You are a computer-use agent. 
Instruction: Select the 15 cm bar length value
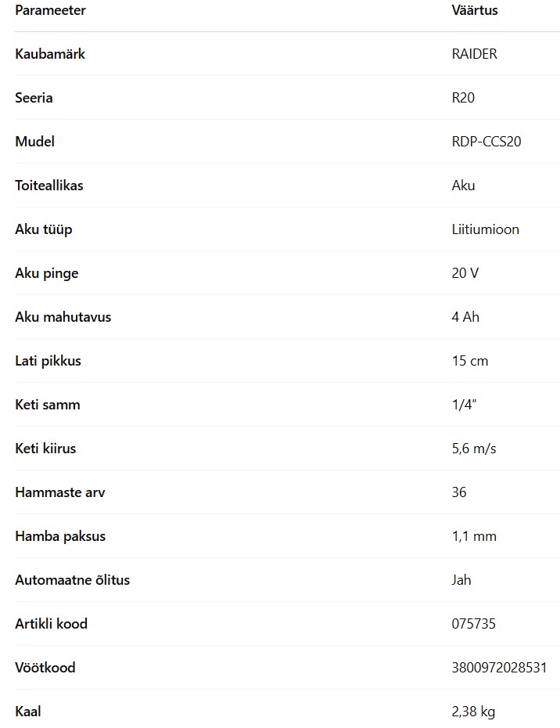470,361
